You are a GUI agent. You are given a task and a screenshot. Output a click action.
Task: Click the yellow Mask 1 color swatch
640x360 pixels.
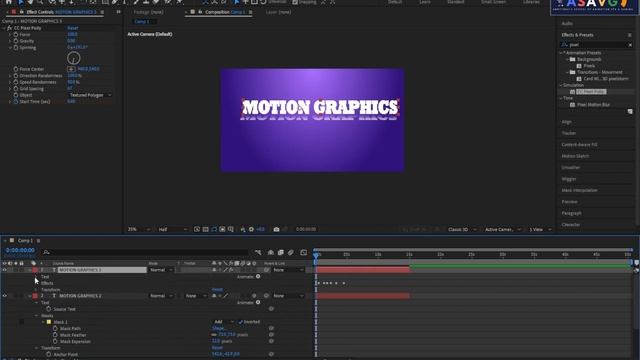(x=49, y=322)
